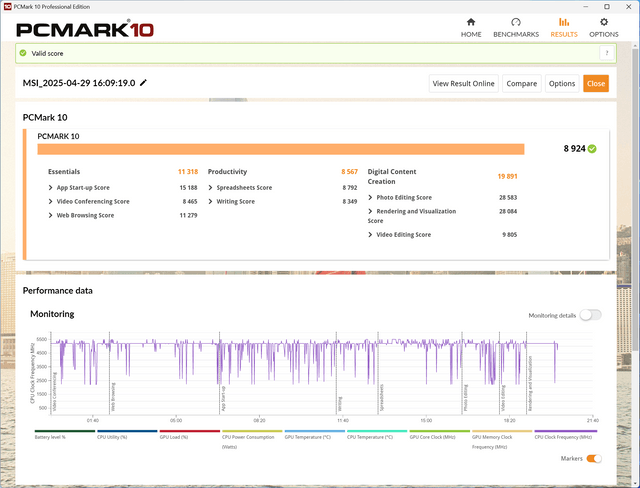Select Productivity score 8 567

(x=349, y=172)
